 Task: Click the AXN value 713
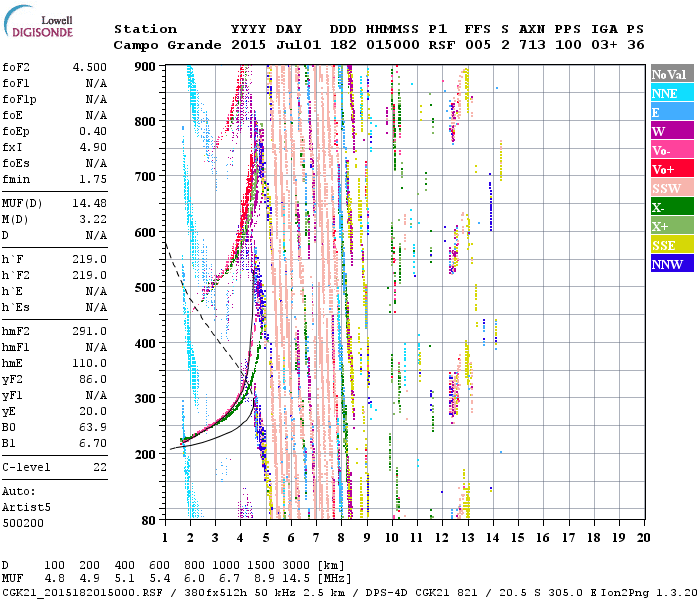click(x=532, y=45)
